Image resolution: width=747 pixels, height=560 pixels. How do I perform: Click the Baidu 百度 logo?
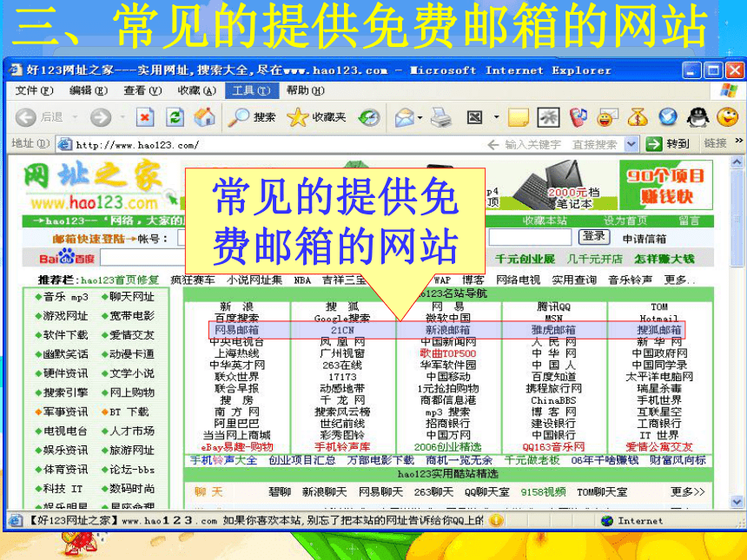click(67, 258)
